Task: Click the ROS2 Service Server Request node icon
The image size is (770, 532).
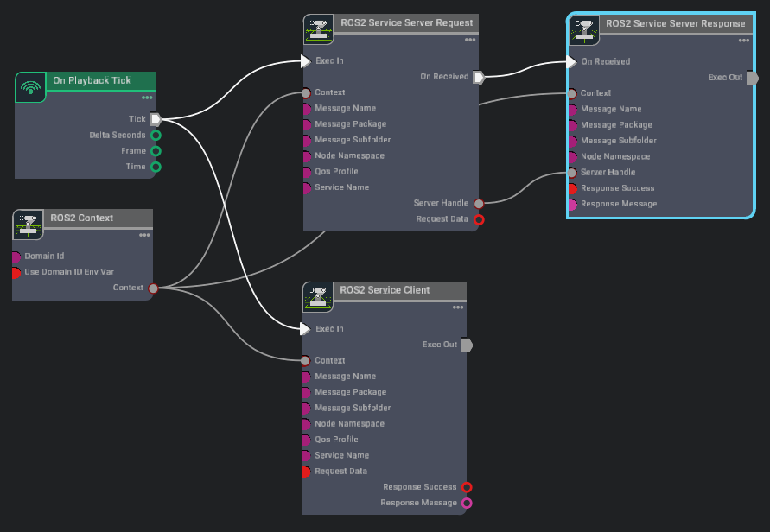Action: click(x=319, y=30)
